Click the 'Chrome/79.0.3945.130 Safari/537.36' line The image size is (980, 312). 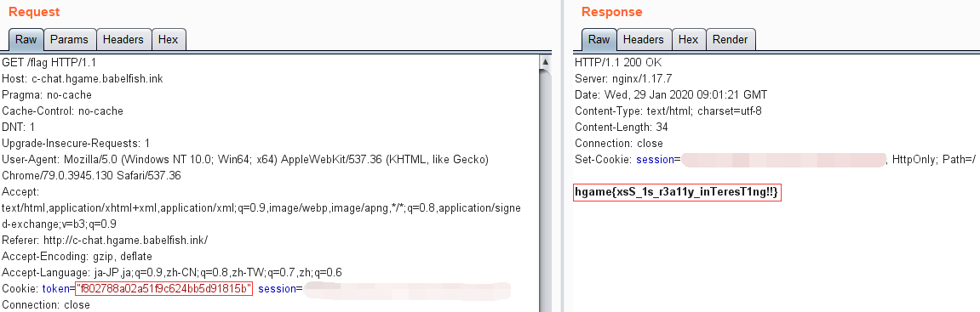pos(91,176)
